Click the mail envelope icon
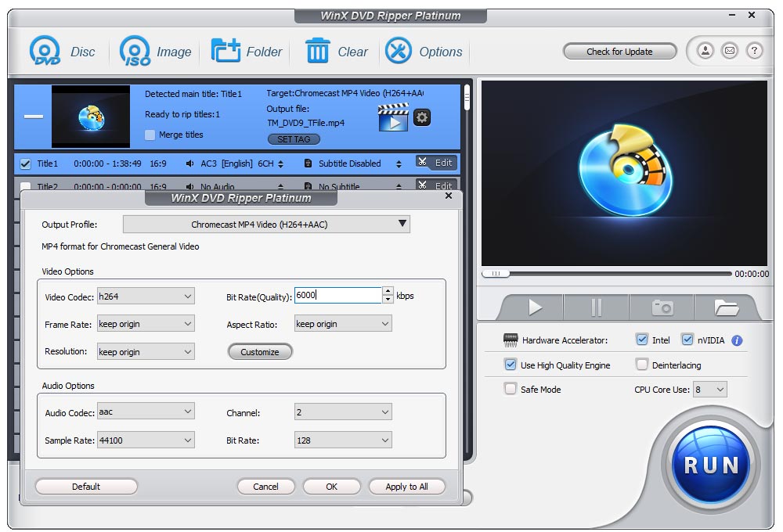The width and height of the screenshot is (783, 532). pyautogui.click(x=730, y=51)
